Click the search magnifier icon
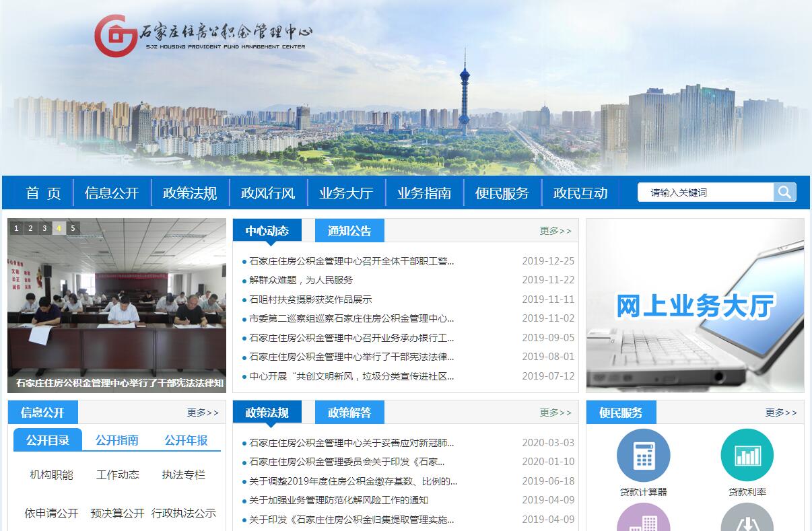This screenshot has width=812, height=531. coord(784,192)
